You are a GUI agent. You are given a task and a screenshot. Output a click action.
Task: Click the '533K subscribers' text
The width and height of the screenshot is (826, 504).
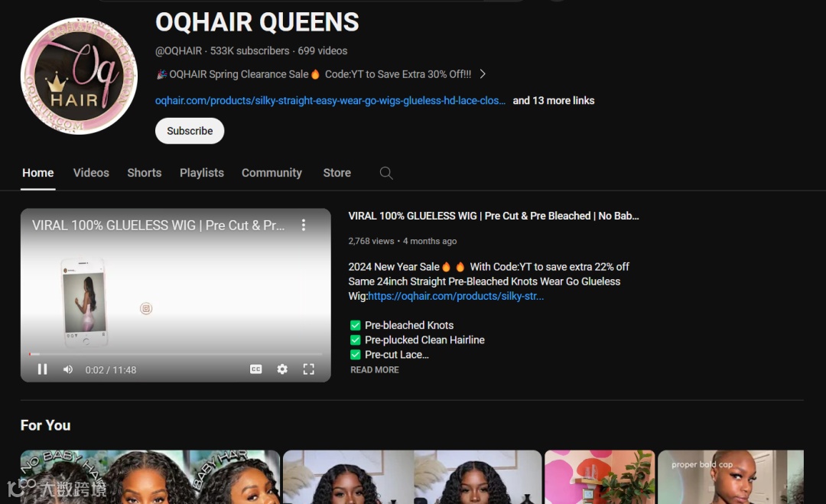[249, 51]
